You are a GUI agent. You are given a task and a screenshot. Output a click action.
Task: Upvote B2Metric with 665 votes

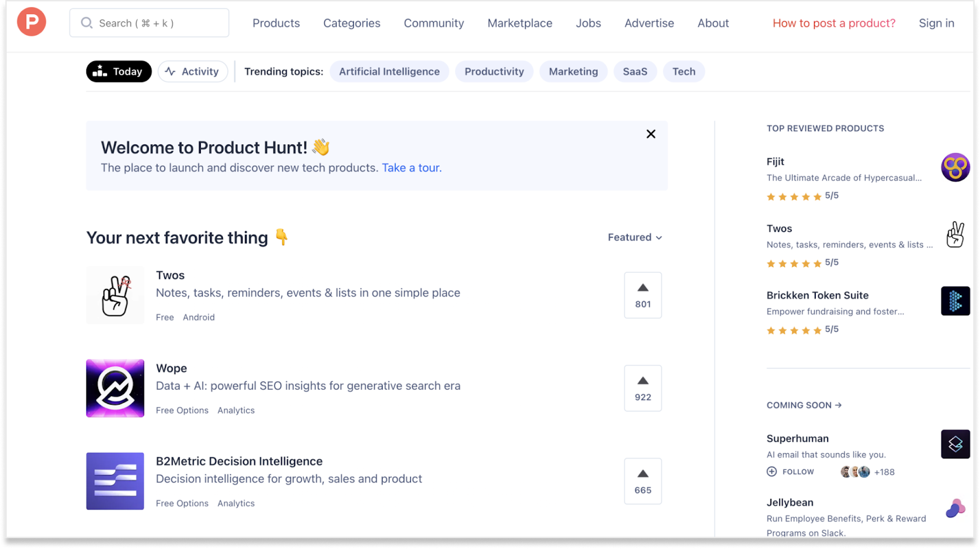[x=643, y=481]
